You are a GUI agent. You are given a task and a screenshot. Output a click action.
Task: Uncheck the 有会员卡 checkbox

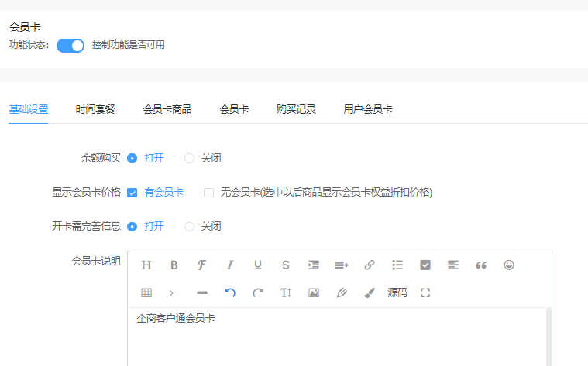132,193
